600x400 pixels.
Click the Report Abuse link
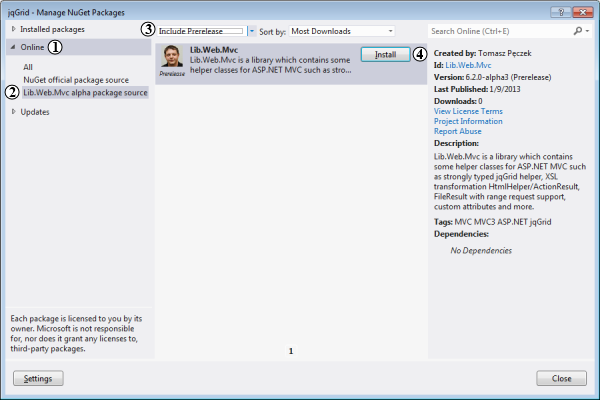click(x=458, y=131)
